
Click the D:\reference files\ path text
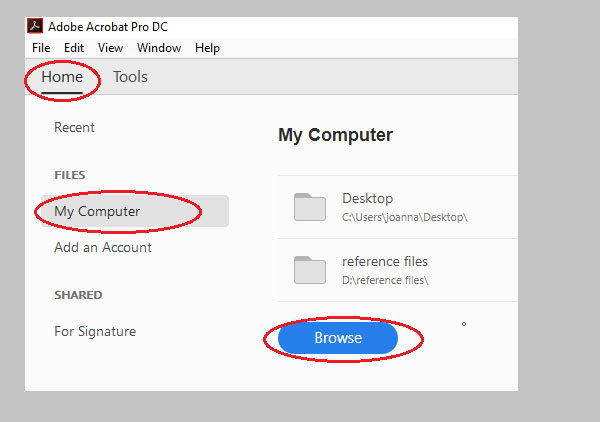pos(385,280)
